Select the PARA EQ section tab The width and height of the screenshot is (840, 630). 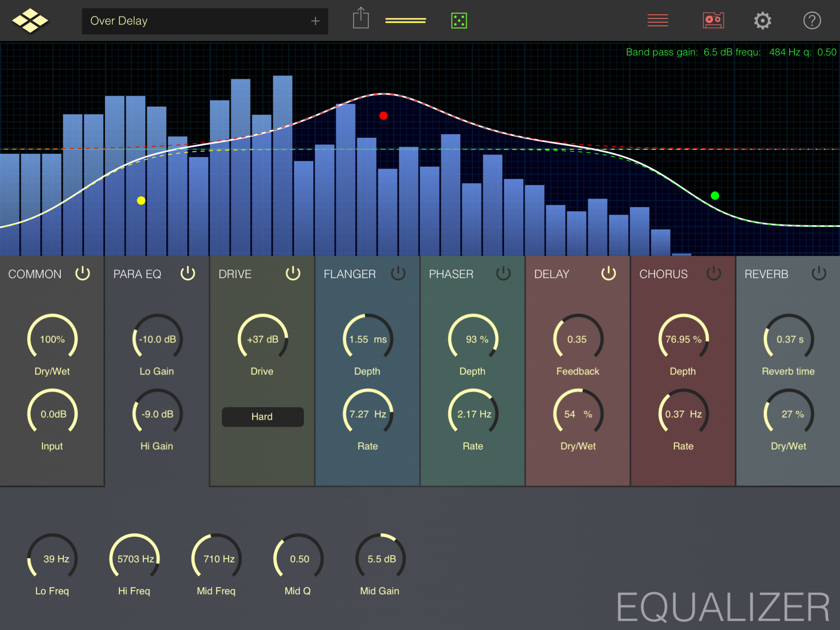137,274
